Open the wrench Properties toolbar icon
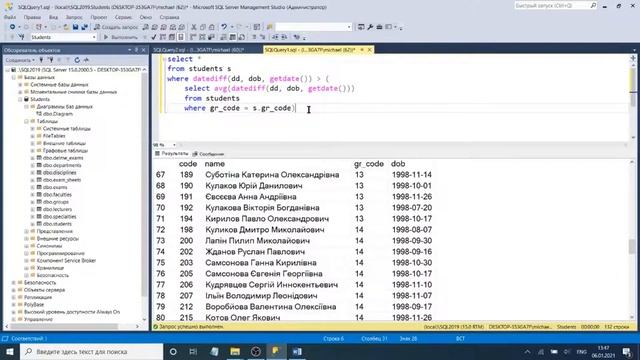 370,27
